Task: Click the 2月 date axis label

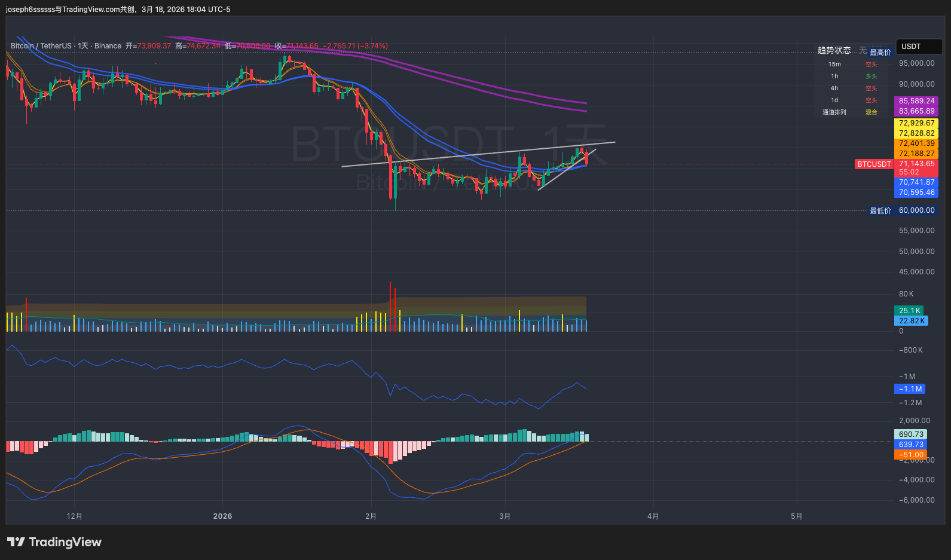Action: pyautogui.click(x=371, y=516)
